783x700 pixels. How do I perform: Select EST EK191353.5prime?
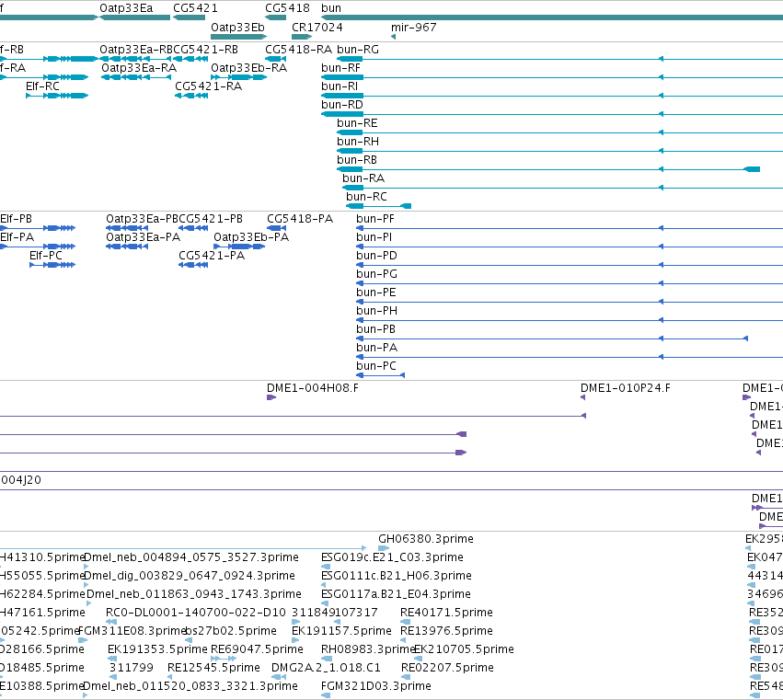coord(112,659)
